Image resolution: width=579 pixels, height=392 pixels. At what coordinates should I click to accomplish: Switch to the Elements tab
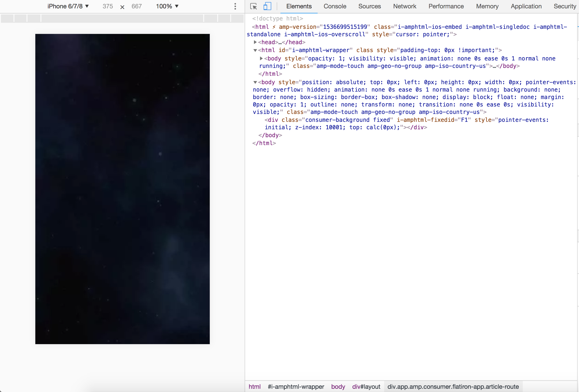pyautogui.click(x=299, y=7)
